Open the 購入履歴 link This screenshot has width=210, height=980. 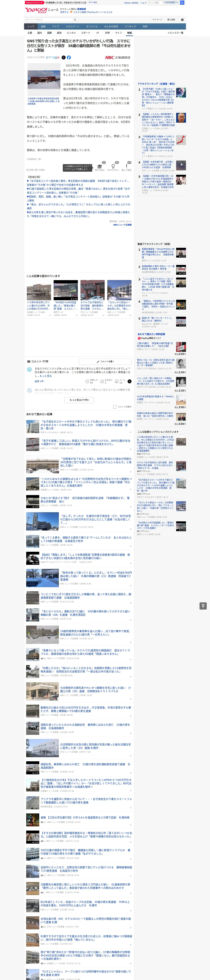click(171, 19)
